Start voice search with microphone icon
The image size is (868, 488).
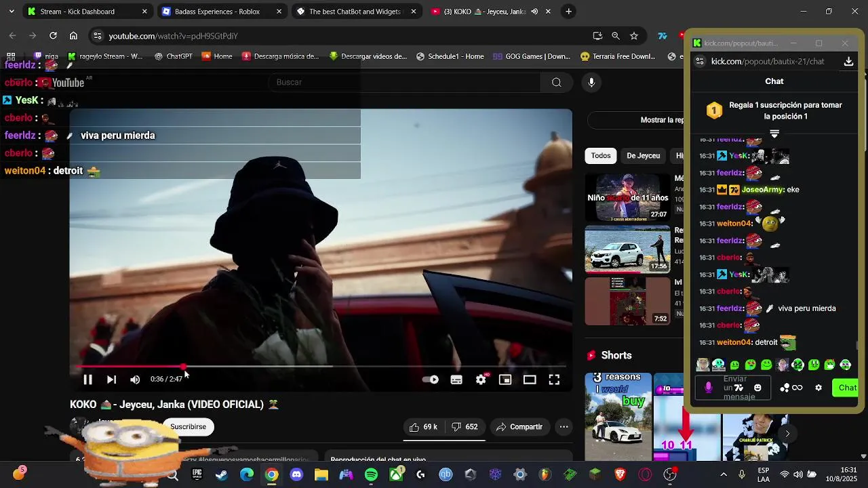(x=591, y=82)
